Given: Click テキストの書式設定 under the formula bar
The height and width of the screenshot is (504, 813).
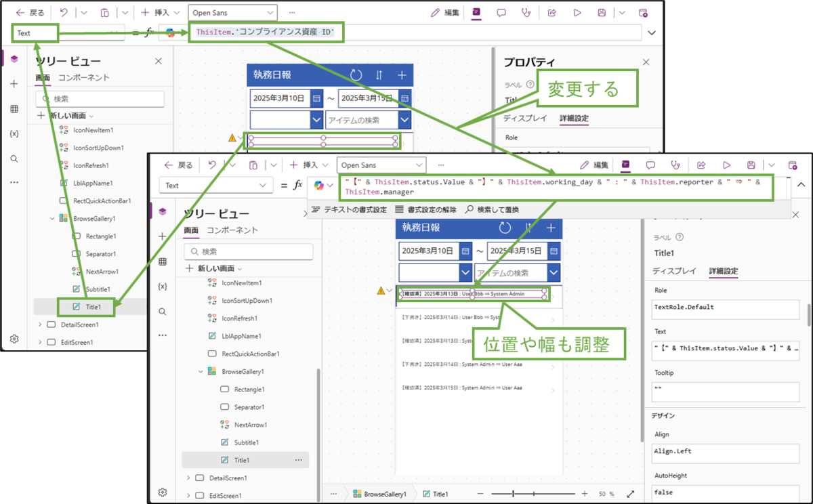Looking at the screenshot, I should click(349, 209).
